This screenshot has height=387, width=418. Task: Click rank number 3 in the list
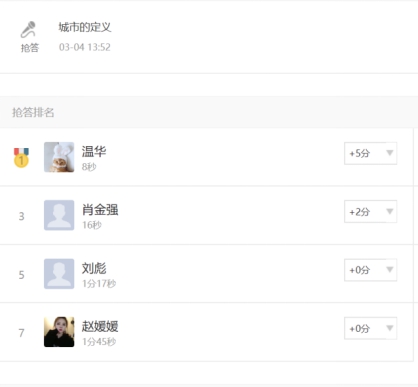click(x=21, y=216)
